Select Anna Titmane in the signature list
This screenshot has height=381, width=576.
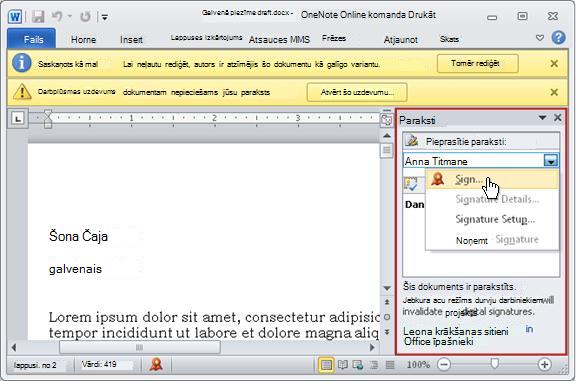[x=474, y=161]
